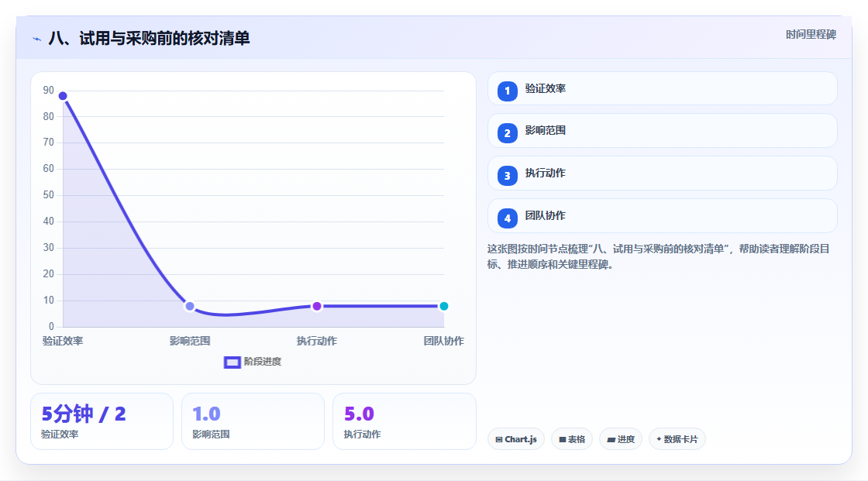The height and width of the screenshot is (481, 868).
Task: Click the 执行动作 x-axis label
Action: tap(317, 341)
